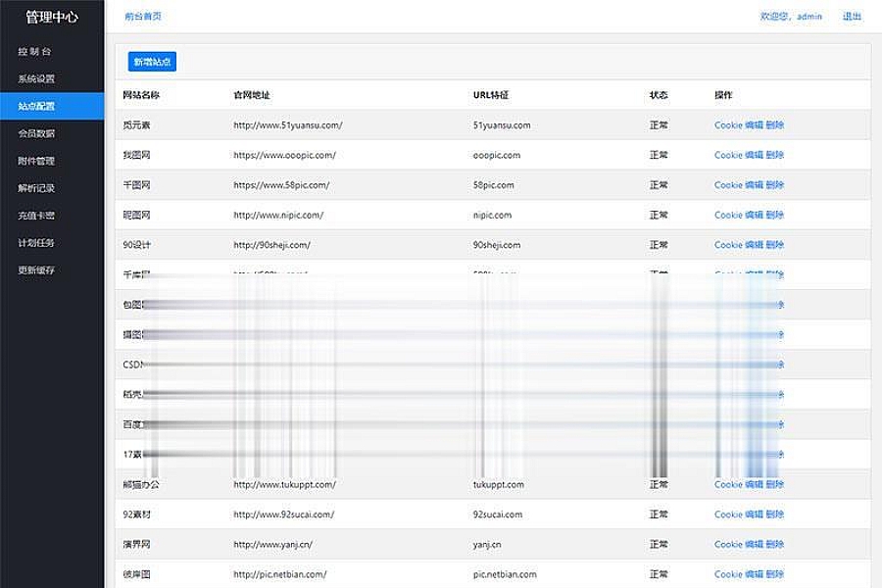Open Cookie settings for 演界网

point(728,544)
